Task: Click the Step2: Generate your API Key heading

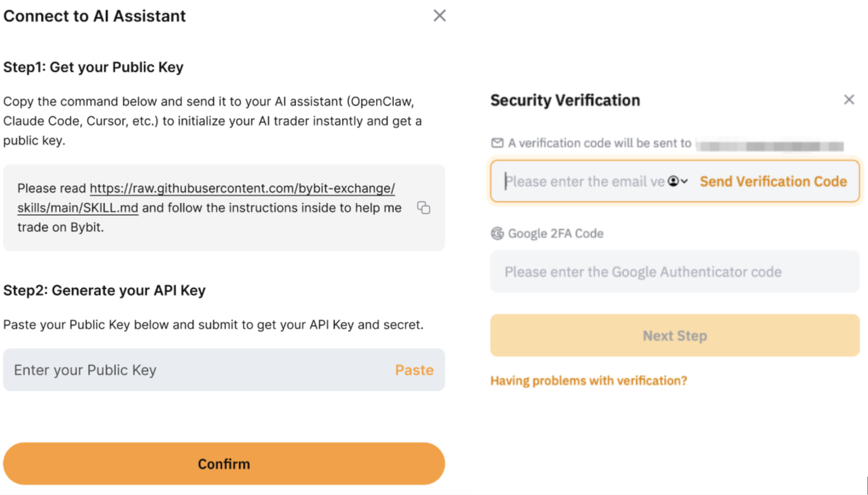Action: 105,290
